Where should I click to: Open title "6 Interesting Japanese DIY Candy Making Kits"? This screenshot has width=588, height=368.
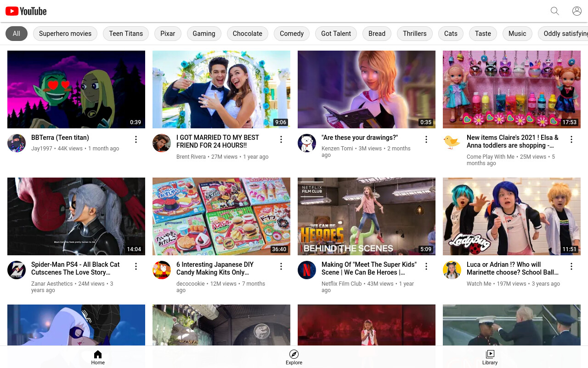coord(215,268)
